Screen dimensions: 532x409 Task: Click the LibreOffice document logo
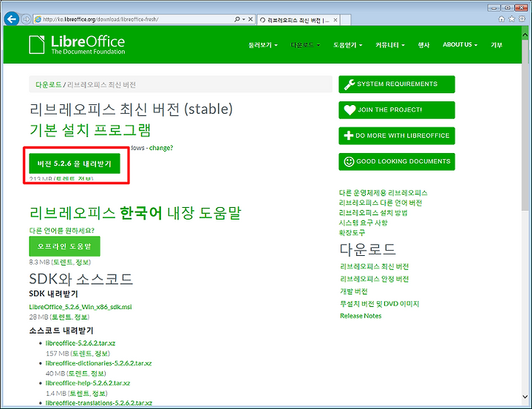tap(37, 44)
